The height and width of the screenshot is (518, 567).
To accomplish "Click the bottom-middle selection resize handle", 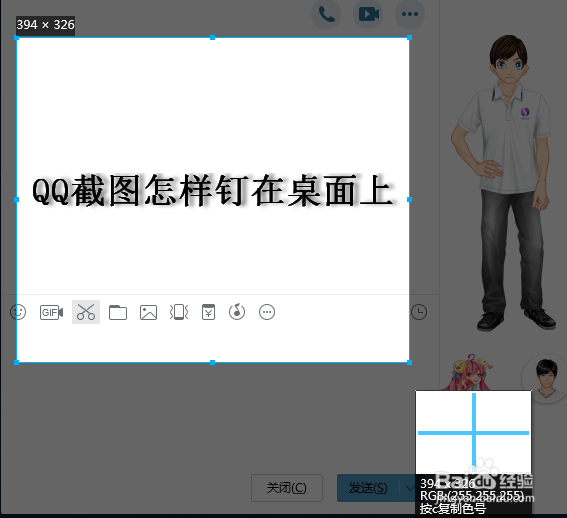I will [x=213, y=362].
